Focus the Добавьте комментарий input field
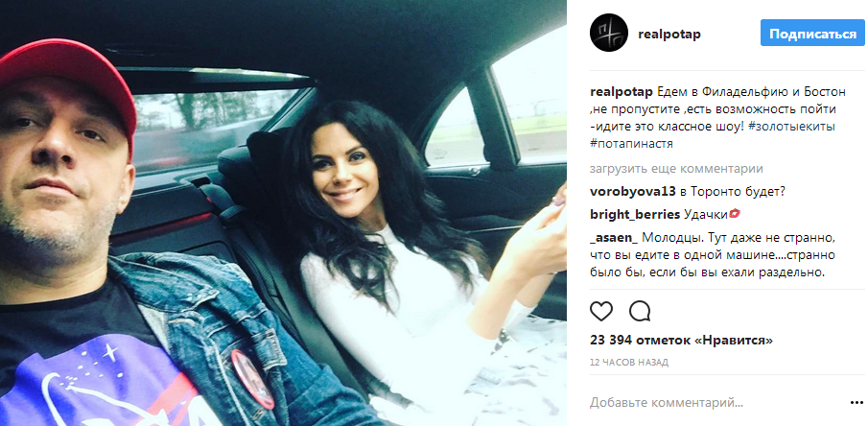The image size is (868, 426). [715, 403]
